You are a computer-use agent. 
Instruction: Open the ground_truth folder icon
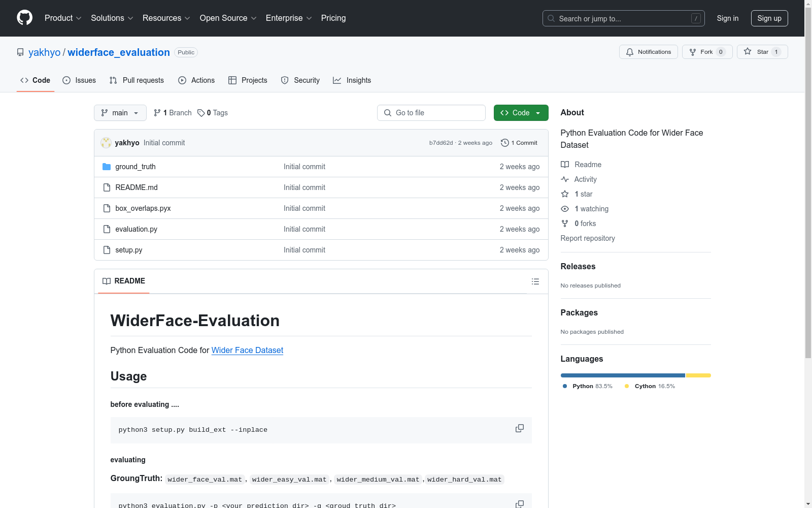107,167
